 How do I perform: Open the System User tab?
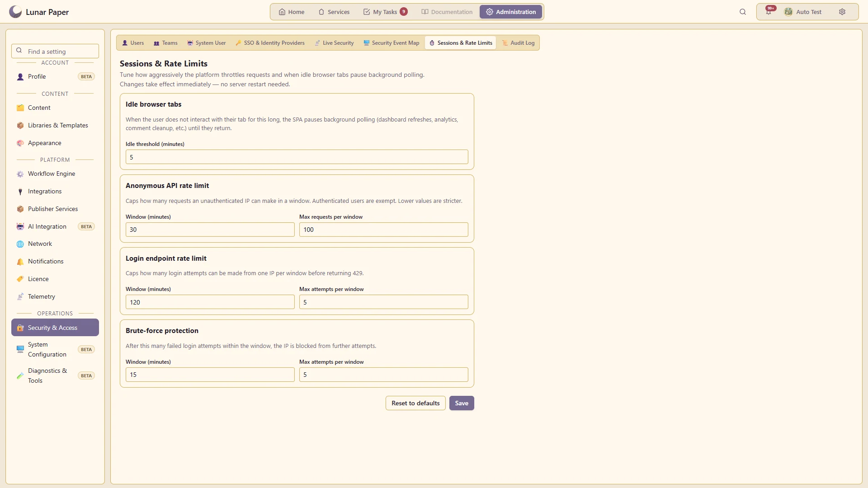point(207,43)
